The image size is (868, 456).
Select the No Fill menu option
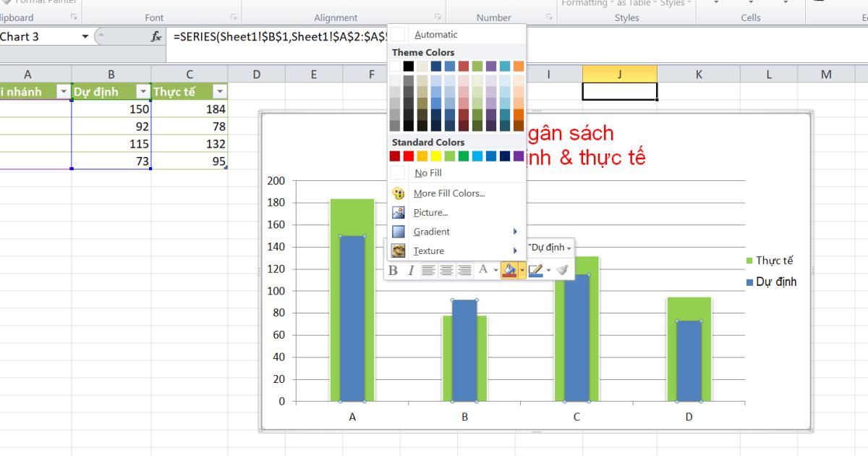[456, 173]
